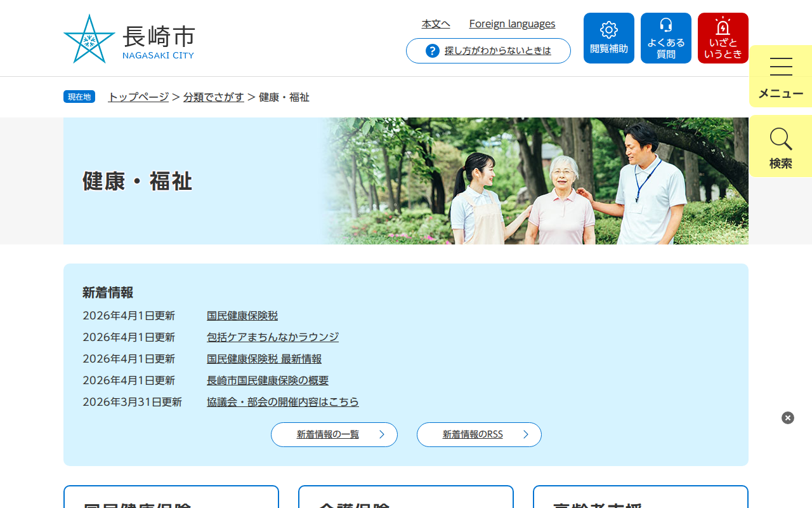Viewport: 812px width, 508px height.
Task: Open いざというとき emergency information
Action: [x=723, y=37]
